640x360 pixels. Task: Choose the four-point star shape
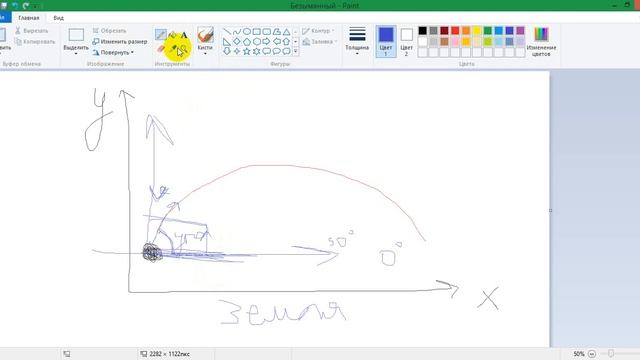coord(237,51)
